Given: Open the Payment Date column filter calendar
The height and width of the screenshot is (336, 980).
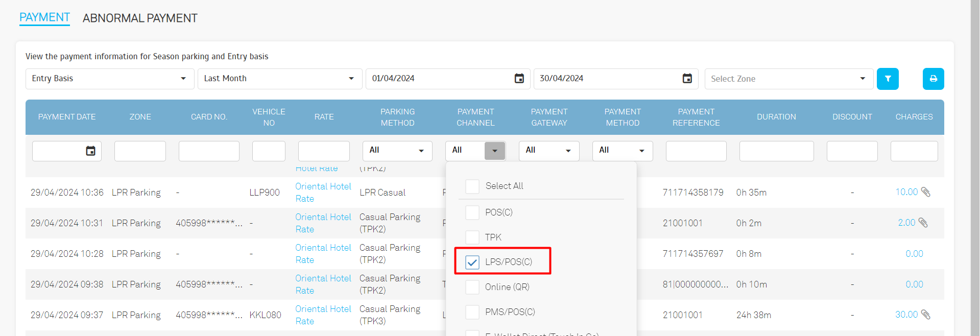Looking at the screenshot, I should (x=90, y=151).
